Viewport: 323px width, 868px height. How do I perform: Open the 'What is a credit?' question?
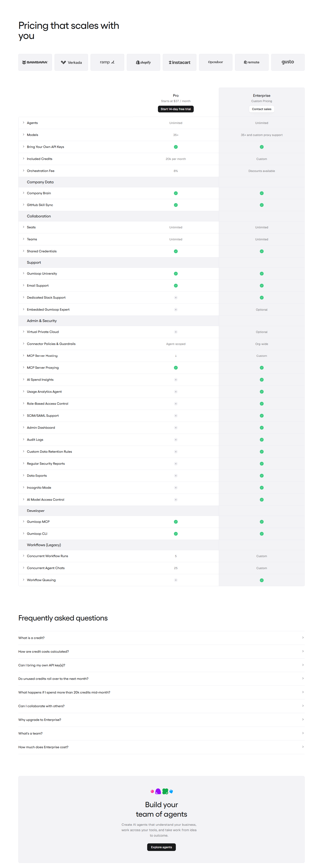[161, 638]
